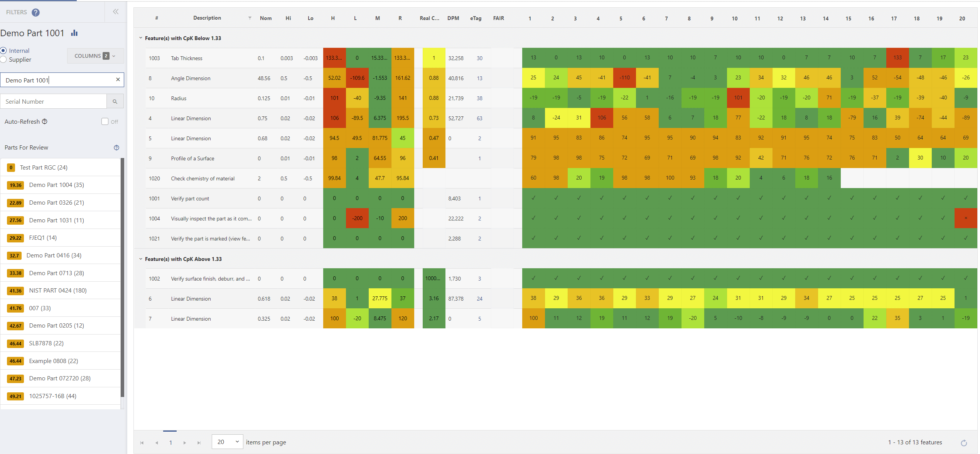Open the Description column filter
The height and width of the screenshot is (454, 980).
coord(250,18)
